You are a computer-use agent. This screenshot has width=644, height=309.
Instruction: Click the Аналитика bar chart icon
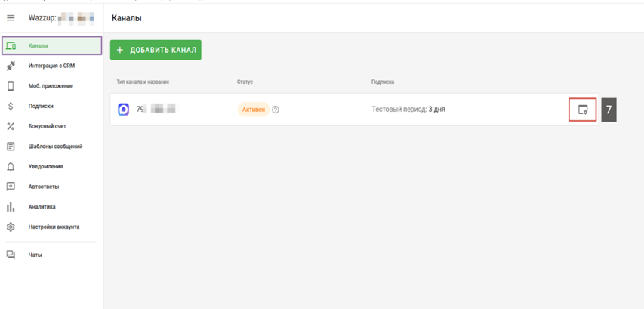point(11,207)
